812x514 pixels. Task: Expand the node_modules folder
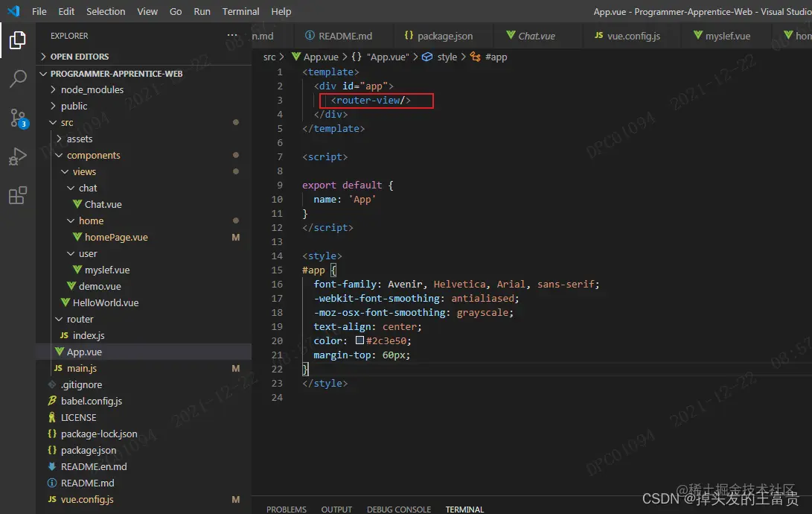coord(53,89)
